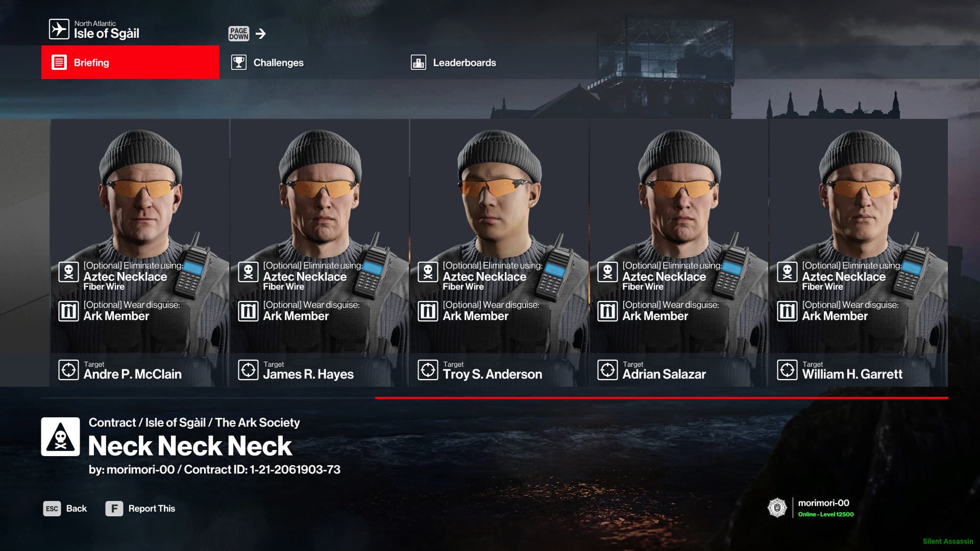
Task: Select Andre P. McClain target portrait
Action: pos(139,253)
